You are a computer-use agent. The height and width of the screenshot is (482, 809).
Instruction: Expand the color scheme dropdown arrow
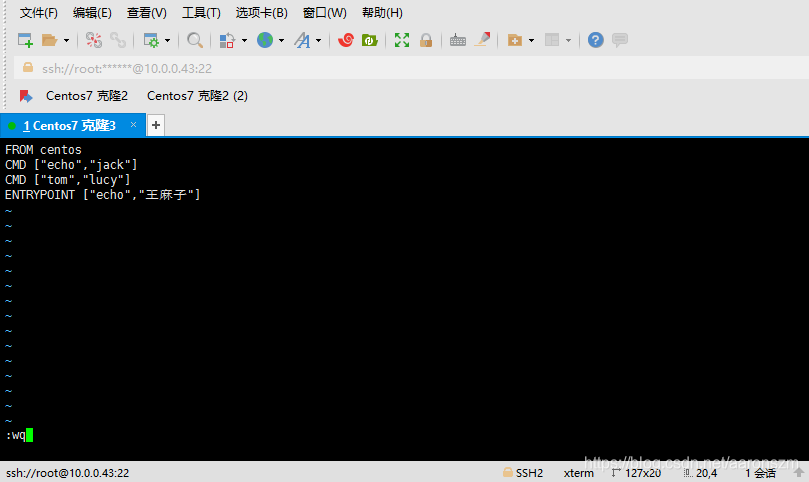click(244, 40)
